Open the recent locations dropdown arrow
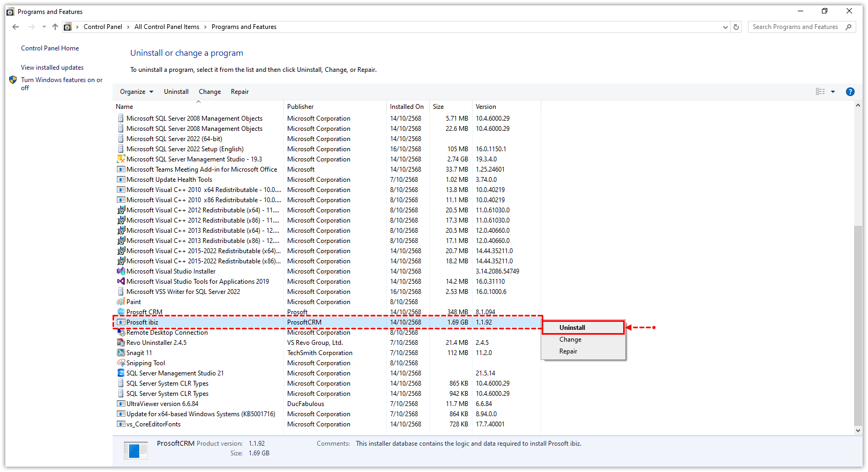This screenshot has height=472, width=868. tap(44, 27)
